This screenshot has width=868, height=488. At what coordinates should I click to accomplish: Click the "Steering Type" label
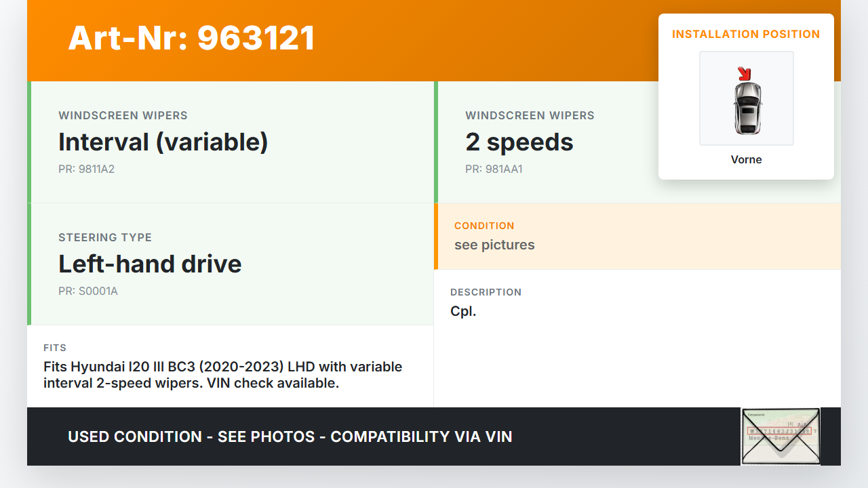click(x=105, y=238)
